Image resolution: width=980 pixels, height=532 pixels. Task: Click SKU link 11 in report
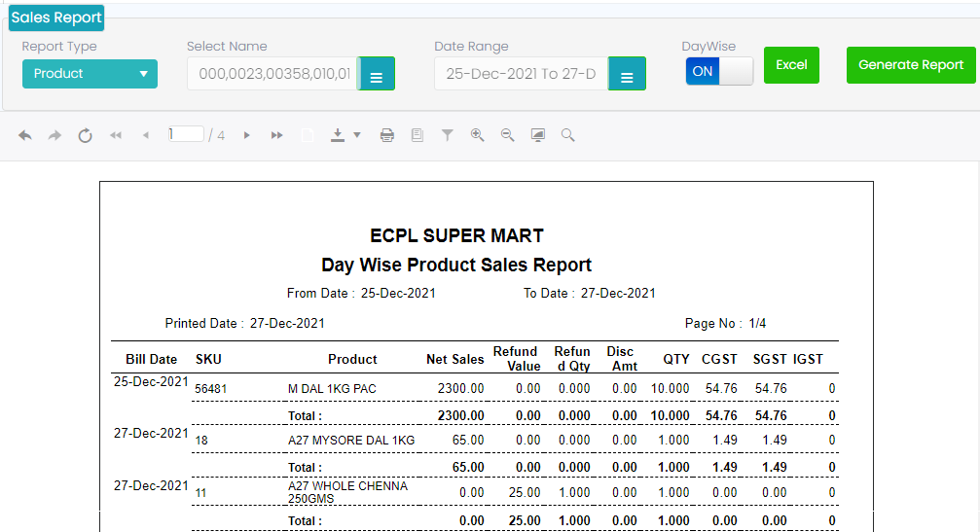(200, 493)
